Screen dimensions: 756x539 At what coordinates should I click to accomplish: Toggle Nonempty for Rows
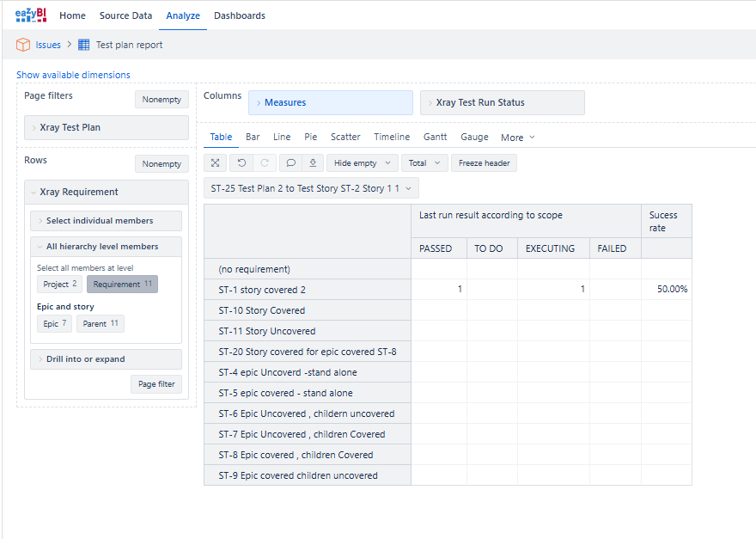click(x=162, y=164)
